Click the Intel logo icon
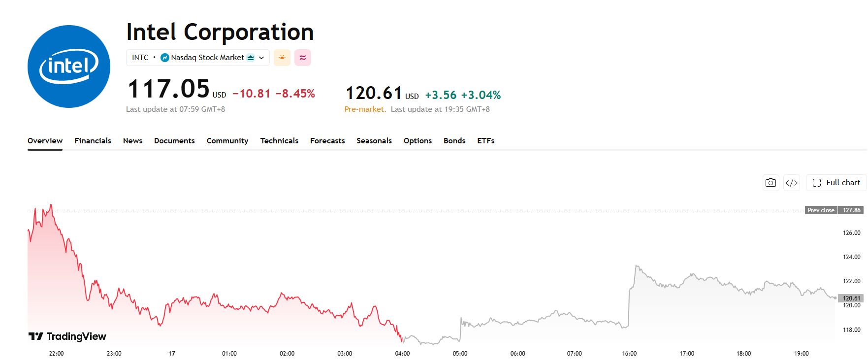The image size is (868, 362). (x=69, y=66)
